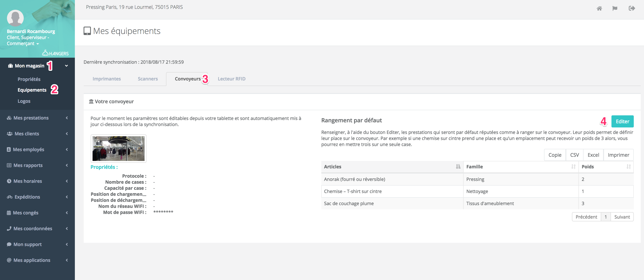Open the user role dropdown caret
Image resolution: width=644 pixels, height=280 pixels.
click(x=37, y=44)
